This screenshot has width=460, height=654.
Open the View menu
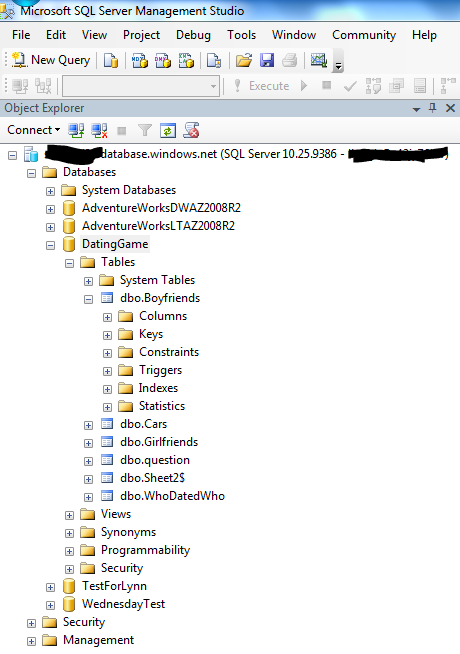[x=94, y=35]
